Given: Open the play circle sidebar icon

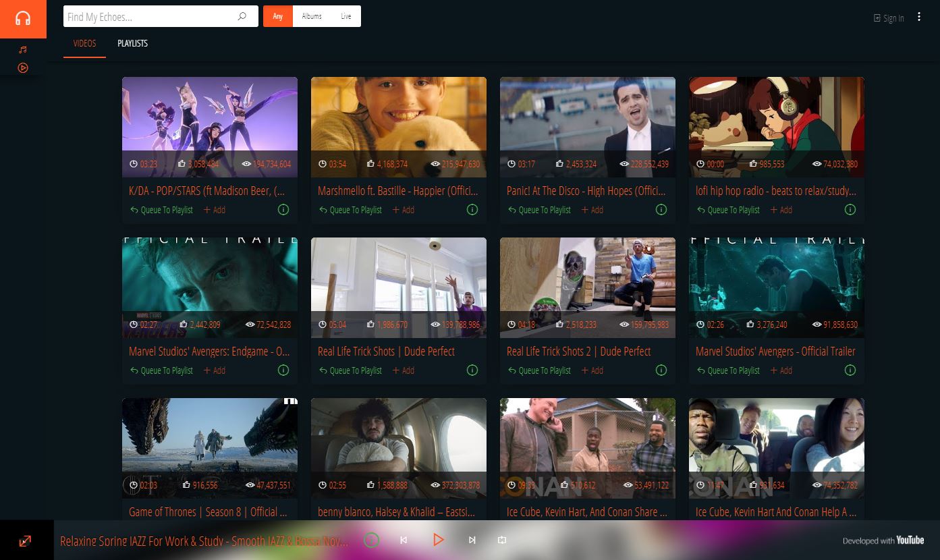Looking at the screenshot, I should (x=23, y=68).
